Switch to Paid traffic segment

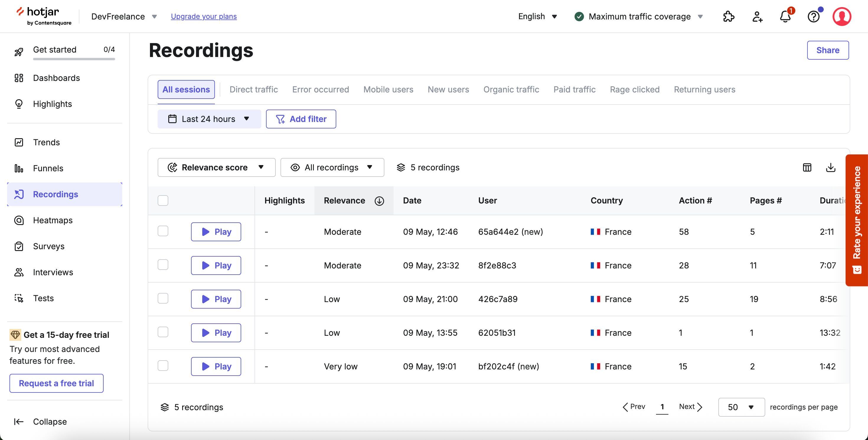[575, 89]
